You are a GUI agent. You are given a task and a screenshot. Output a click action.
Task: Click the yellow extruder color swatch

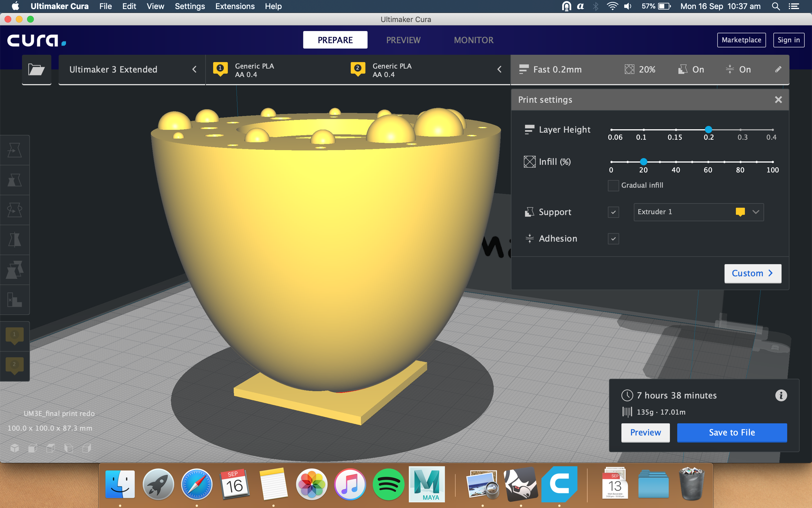click(x=740, y=212)
